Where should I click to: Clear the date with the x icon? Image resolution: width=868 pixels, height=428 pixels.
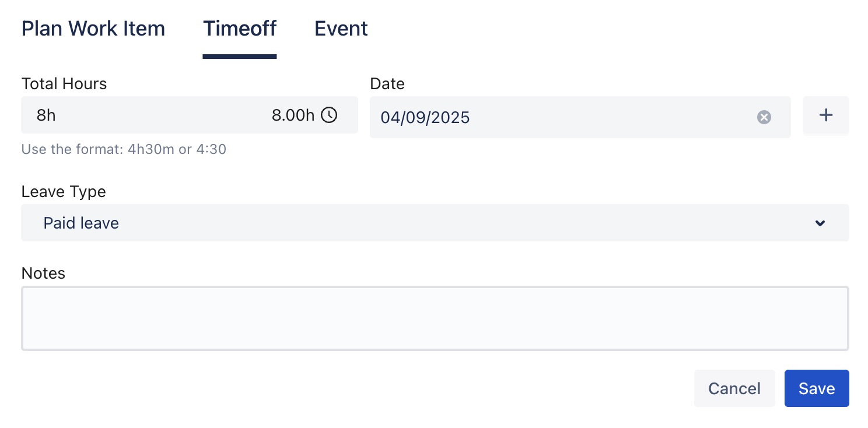click(x=764, y=117)
